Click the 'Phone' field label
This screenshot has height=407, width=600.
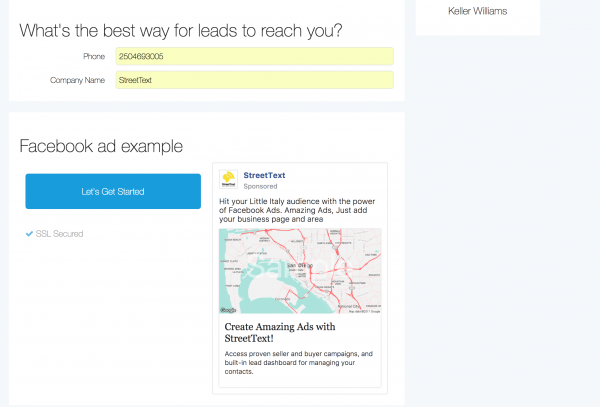pyautogui.click(x=94, y=56)
